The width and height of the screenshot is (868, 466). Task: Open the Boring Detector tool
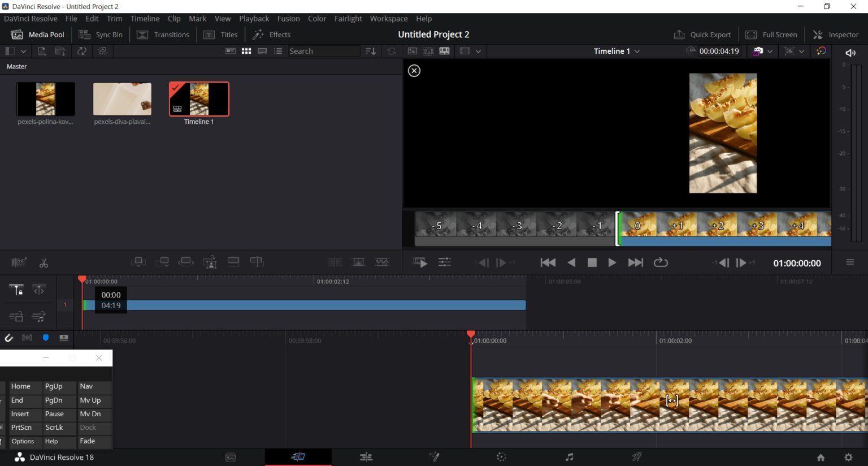click(x=19, y=262)
